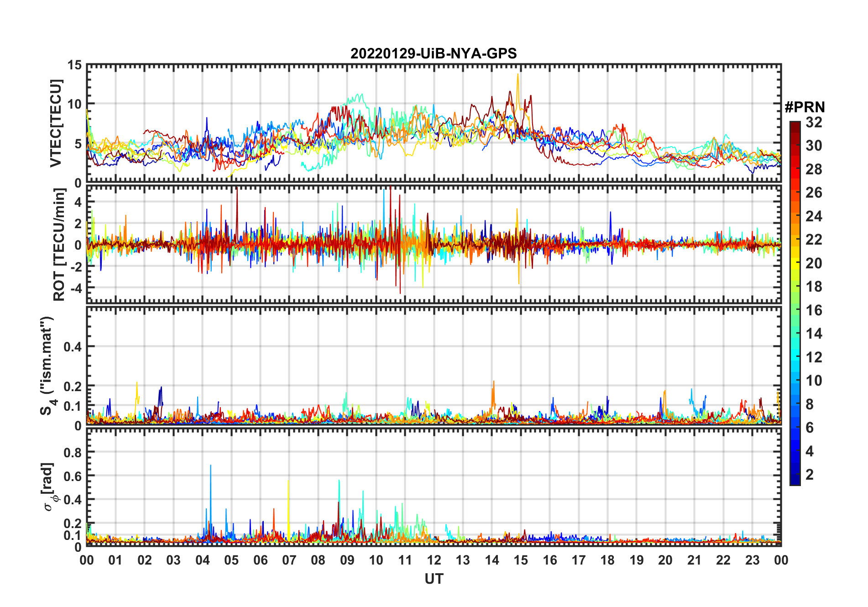Click colorbar tick label 6
868x607 pixels.
(810, 428)
